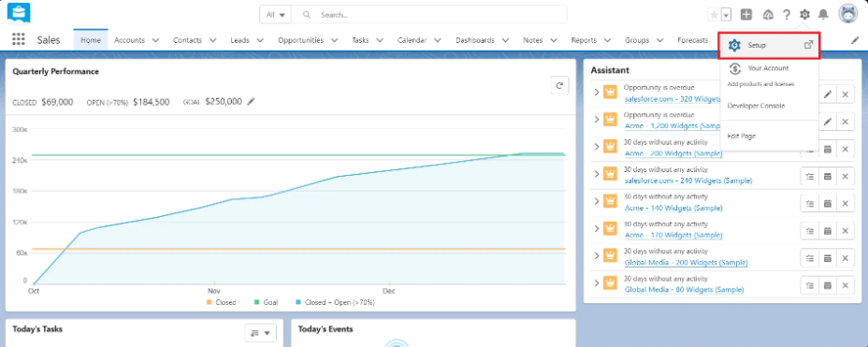
Task: Toggle the Closed legend series
Action: (x=221, y=302)
